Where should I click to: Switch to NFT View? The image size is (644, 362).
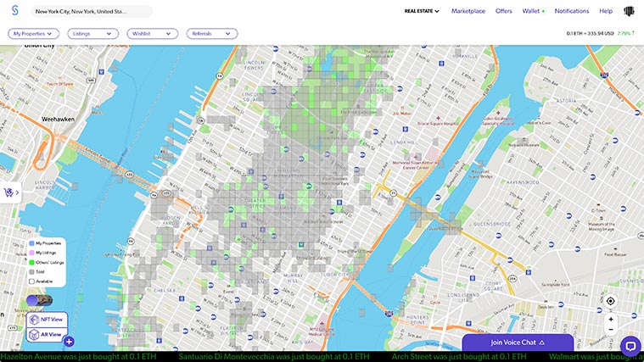coord(47,320)
